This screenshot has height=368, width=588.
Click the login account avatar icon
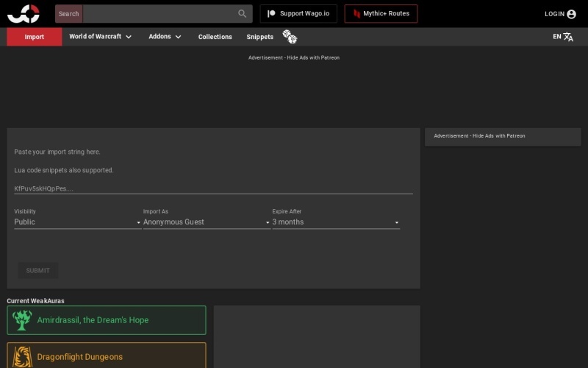click(571, 14)
